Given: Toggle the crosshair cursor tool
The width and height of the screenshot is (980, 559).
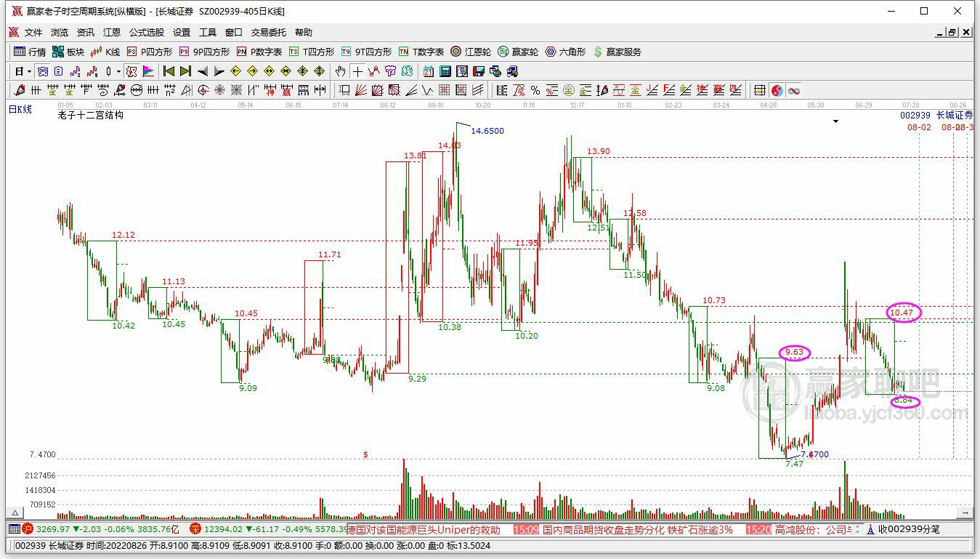Looking at the screenshot, I should tap(357, 71).
